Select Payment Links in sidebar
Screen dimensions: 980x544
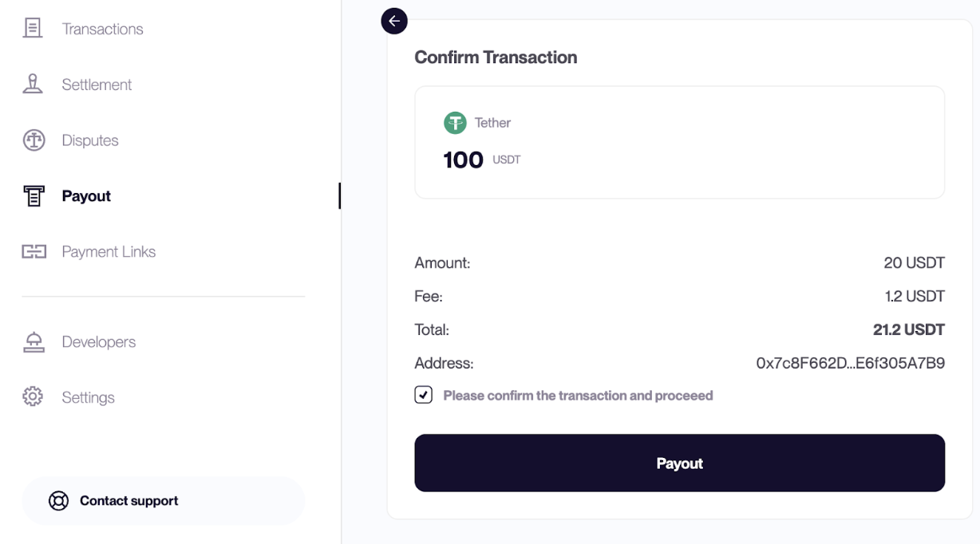(109, 252)
